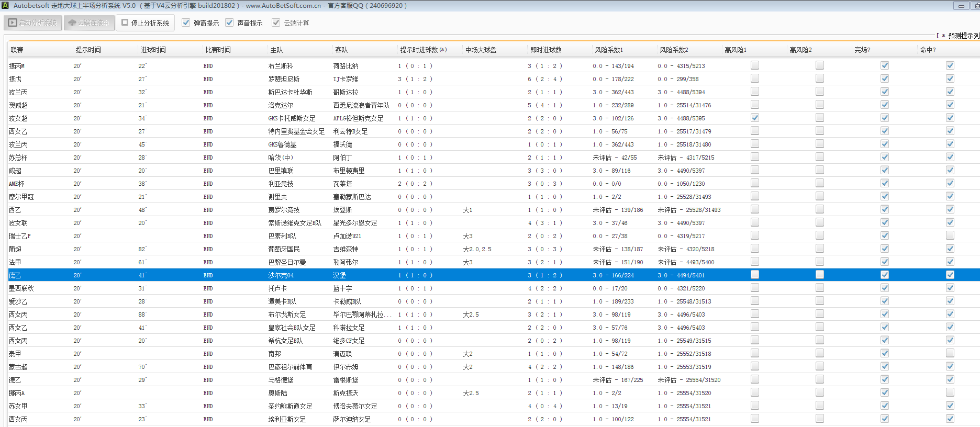The image size is (980, 427).
Task: Disable the 声音提示 sound alert checkbox
Action: coord(229,23)
